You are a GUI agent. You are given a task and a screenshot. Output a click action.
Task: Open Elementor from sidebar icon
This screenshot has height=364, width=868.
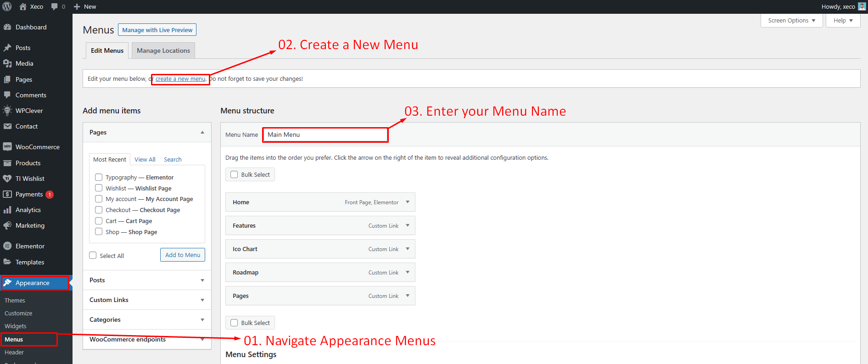[x=7, y=246]
